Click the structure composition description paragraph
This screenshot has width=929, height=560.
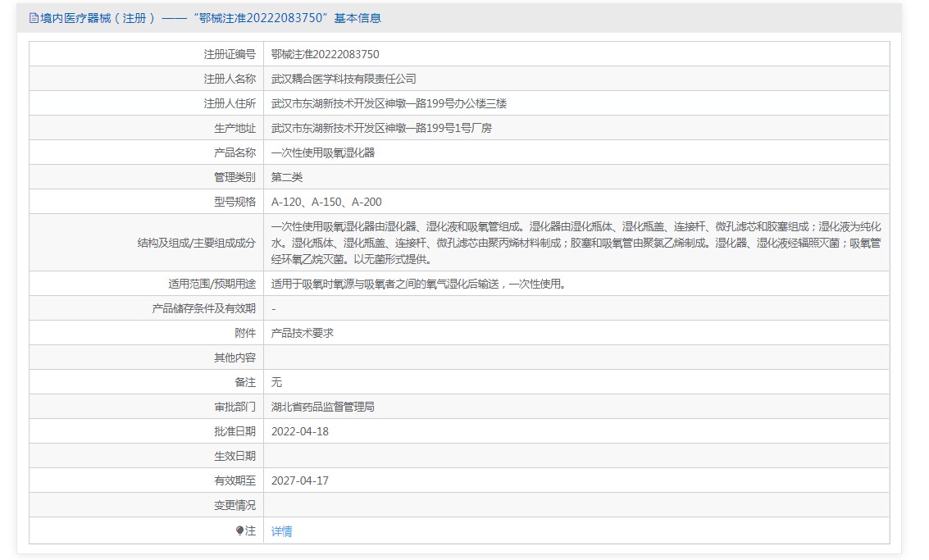[576, 243]
